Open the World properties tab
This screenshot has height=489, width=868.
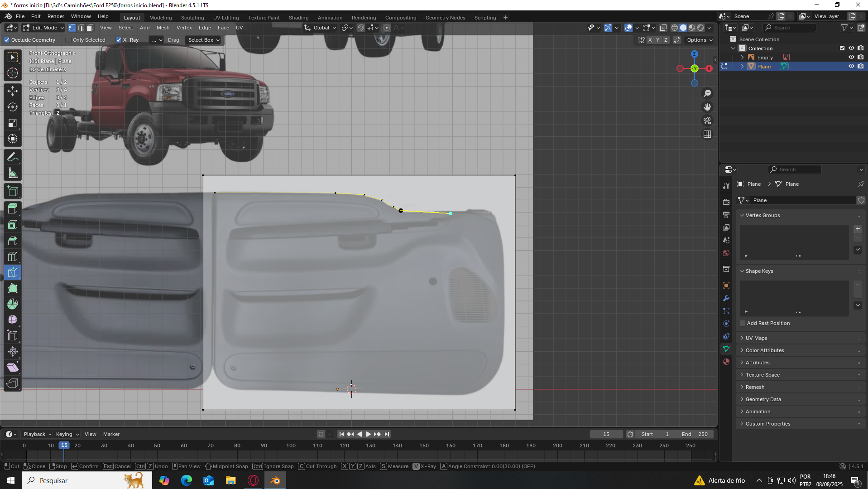(x=726, y=253)
